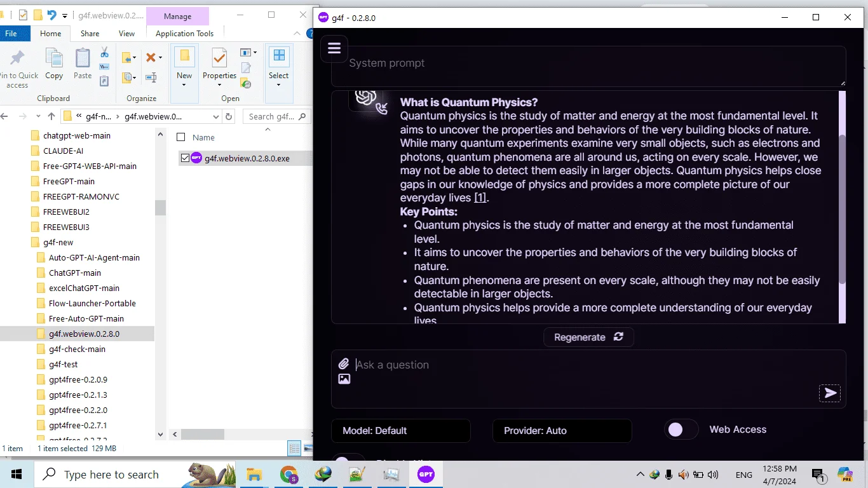Click the Undo arrow in the title bar
Screen dimensions: 868x488
point(52,15)
